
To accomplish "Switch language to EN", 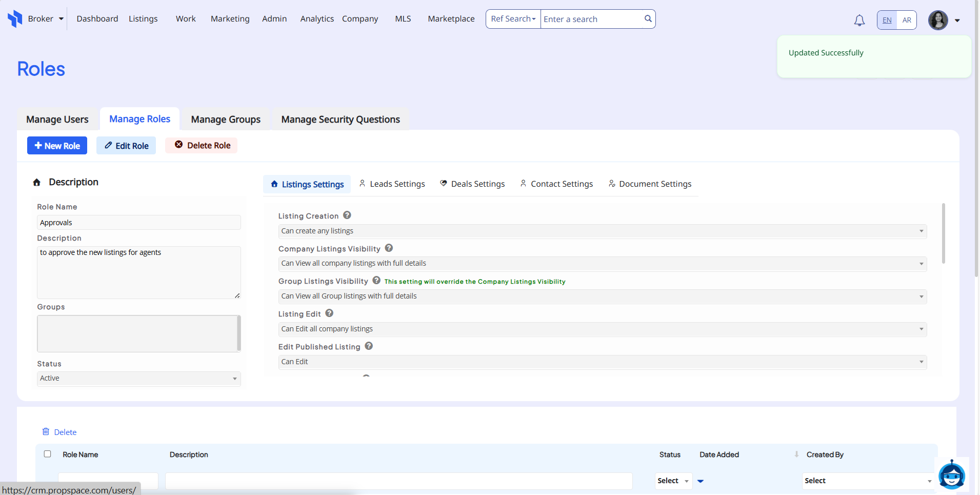I will point(887,20).
